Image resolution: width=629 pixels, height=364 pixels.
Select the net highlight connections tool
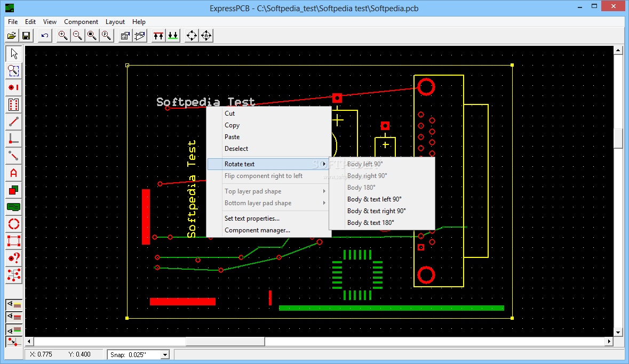click(14, 275)
